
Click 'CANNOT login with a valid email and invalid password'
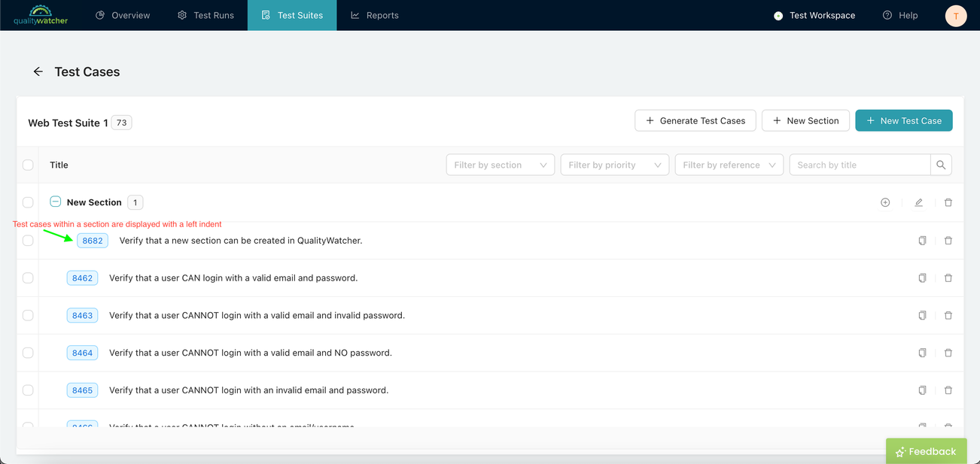[x=257, y=315]
